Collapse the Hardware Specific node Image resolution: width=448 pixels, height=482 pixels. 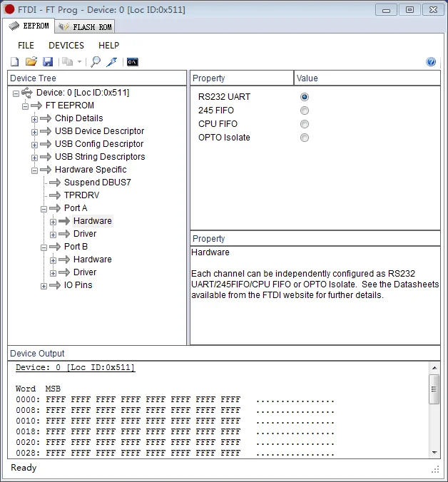34,170
